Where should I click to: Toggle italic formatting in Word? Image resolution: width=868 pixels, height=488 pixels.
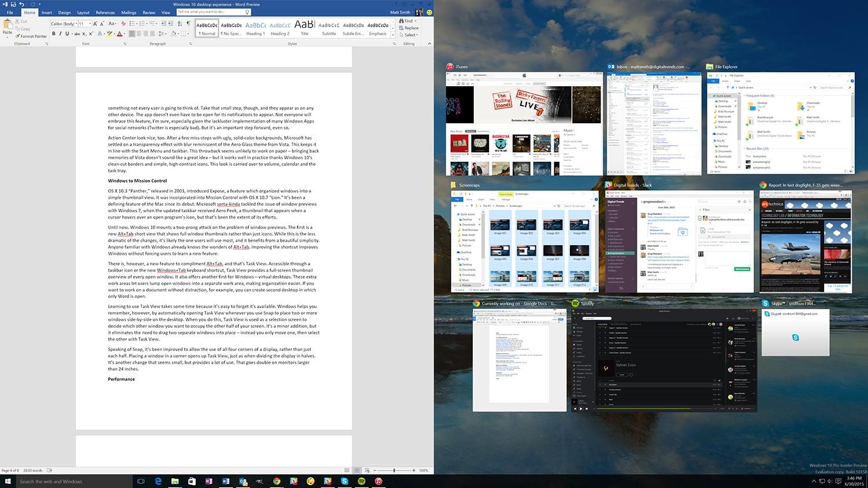[60, 34]
